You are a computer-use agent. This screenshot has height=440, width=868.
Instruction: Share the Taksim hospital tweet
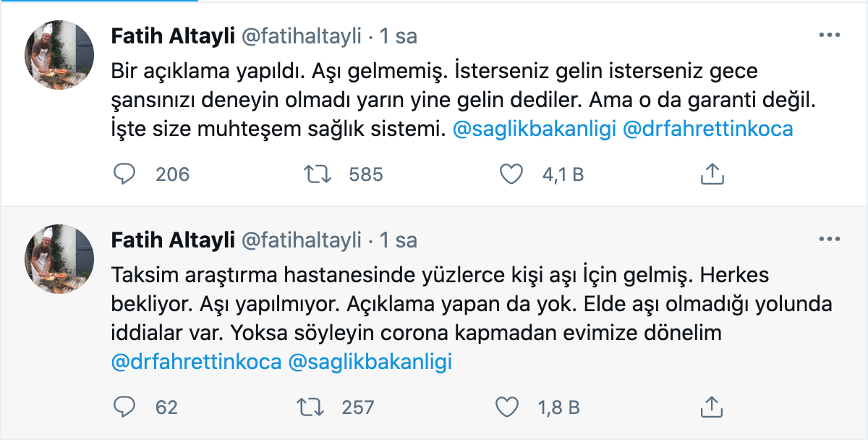[x=712, y=407]
